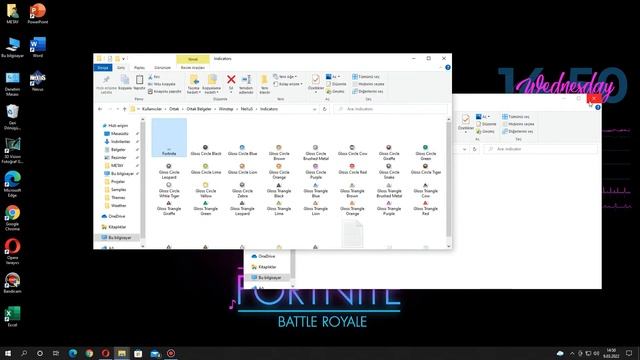Viewport: 640px width, 360px height.
Task: Click Geçmiş in the back Explorer window
Action: click(x=485, y=131)
